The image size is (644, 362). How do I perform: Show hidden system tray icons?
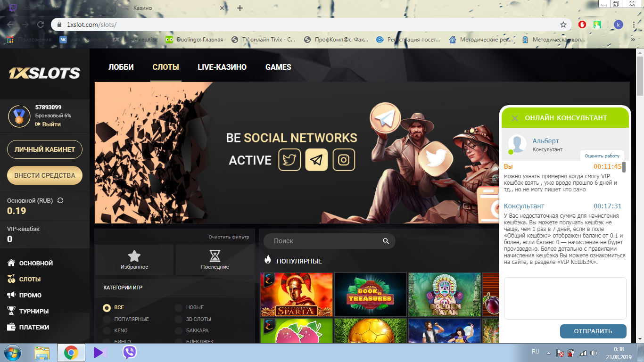[547, 353]
